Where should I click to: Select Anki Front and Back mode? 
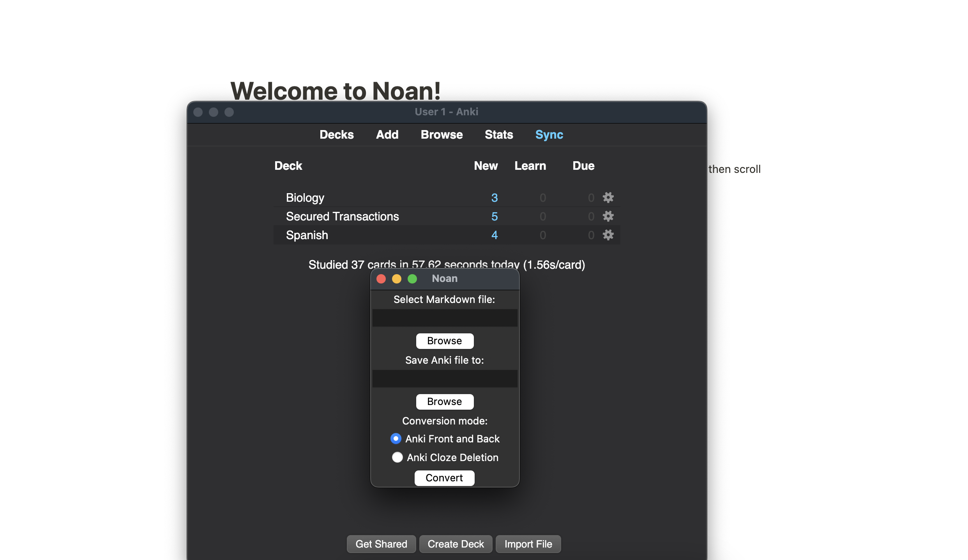pos(396,438)
